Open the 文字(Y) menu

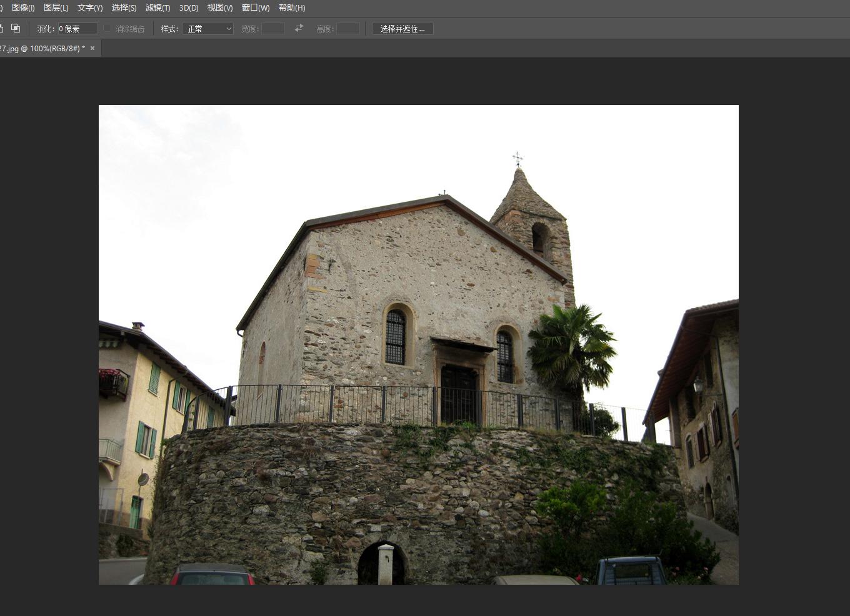click(x=89, y=7)
